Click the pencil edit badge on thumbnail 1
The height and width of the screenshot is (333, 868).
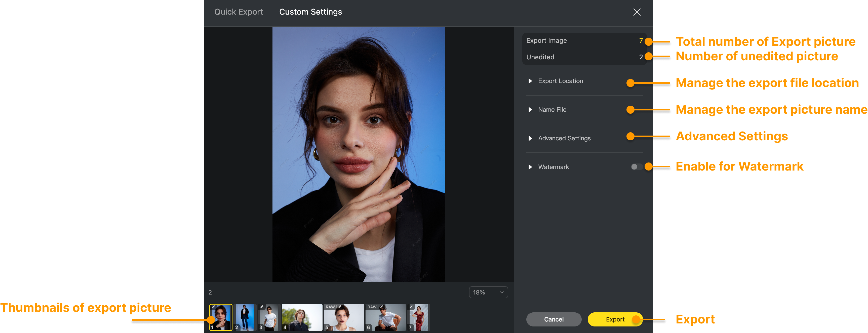[213, 307]
